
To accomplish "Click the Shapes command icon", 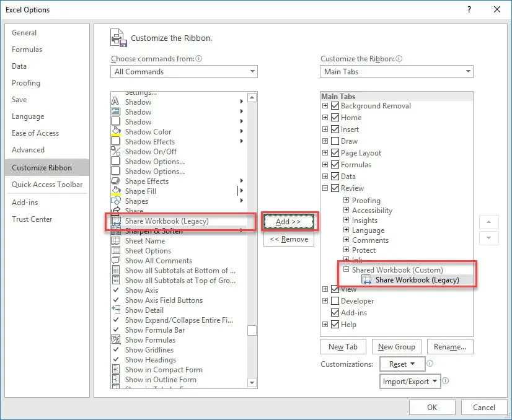I will pyautogui.click(x=115, y=201).
